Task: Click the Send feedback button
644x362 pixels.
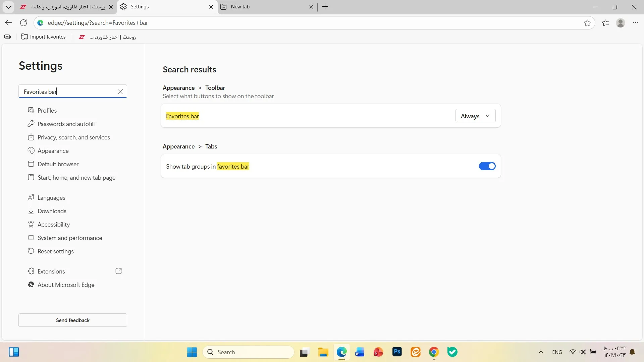Action: pos(72,320)
